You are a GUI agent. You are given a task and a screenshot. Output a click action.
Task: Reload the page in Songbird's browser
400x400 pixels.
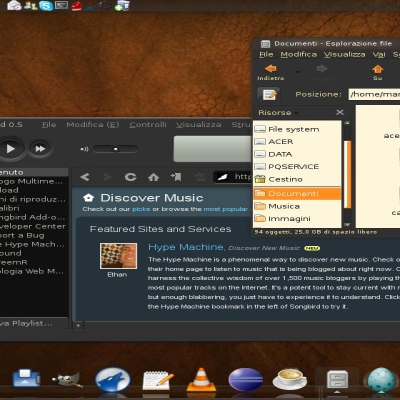pos(130,177)
